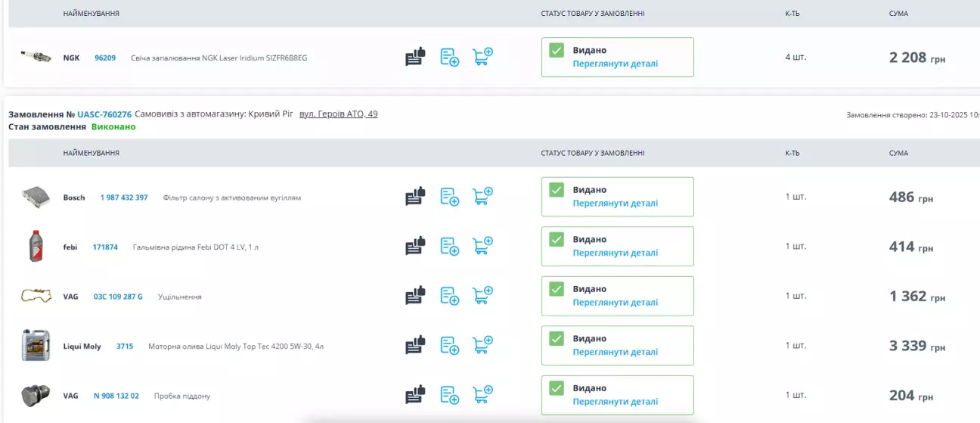Click the green checkmark in the febi row

coord(557,239)
